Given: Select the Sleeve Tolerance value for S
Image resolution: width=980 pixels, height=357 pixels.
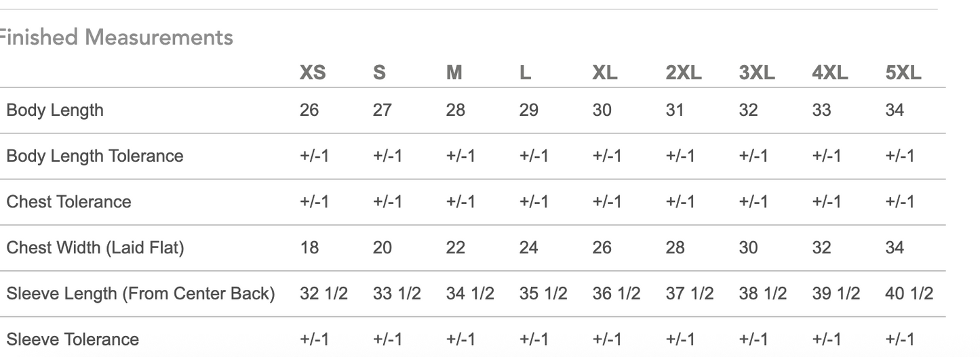Looking at the screenshot, I should [x=387, y=339].
